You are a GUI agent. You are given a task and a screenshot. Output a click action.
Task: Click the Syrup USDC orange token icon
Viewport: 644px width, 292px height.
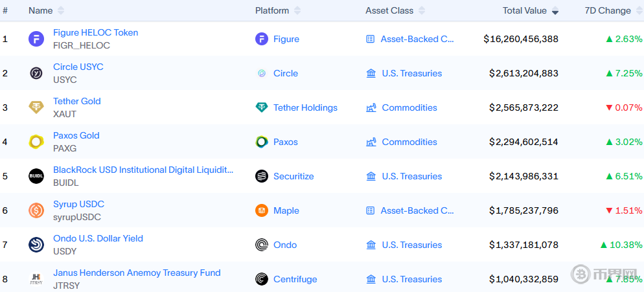[36, 210]
